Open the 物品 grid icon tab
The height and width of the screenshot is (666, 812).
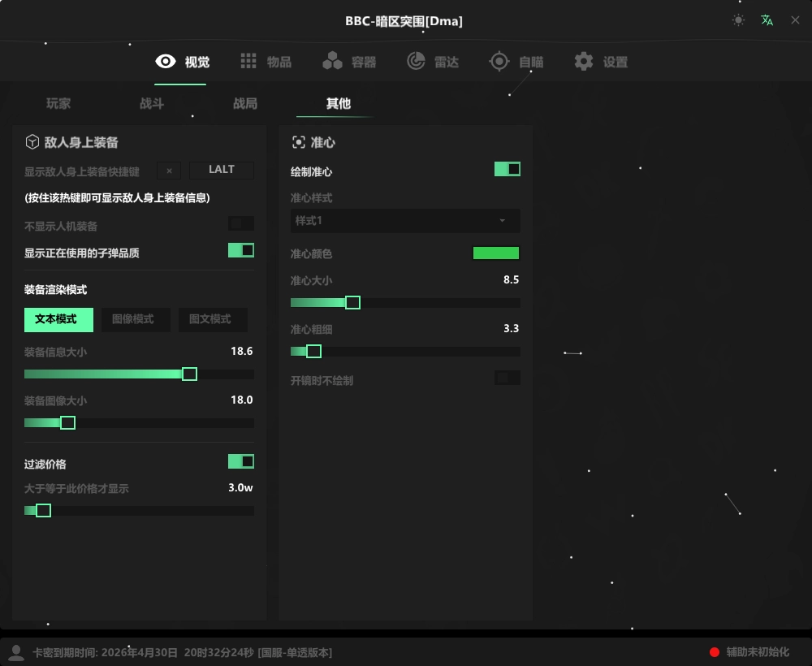248,62
